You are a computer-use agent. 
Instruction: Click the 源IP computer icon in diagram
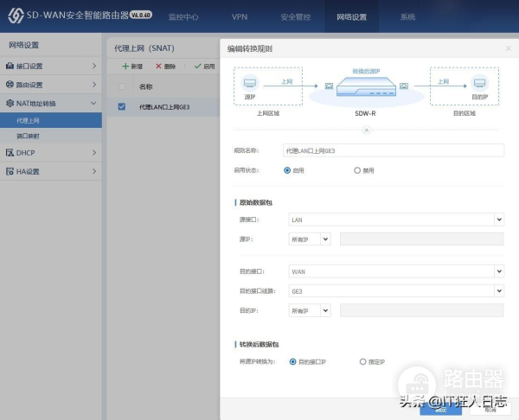coord(250,83)
